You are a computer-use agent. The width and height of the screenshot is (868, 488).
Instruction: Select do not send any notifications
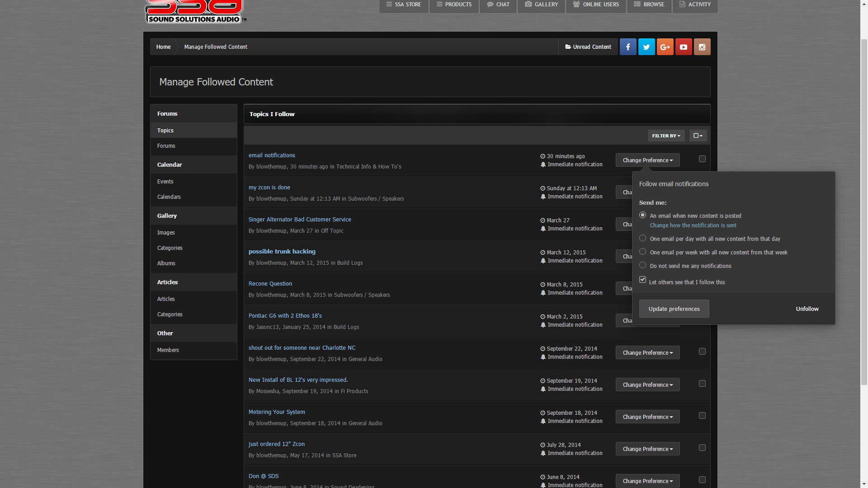[x=642, y=265]
